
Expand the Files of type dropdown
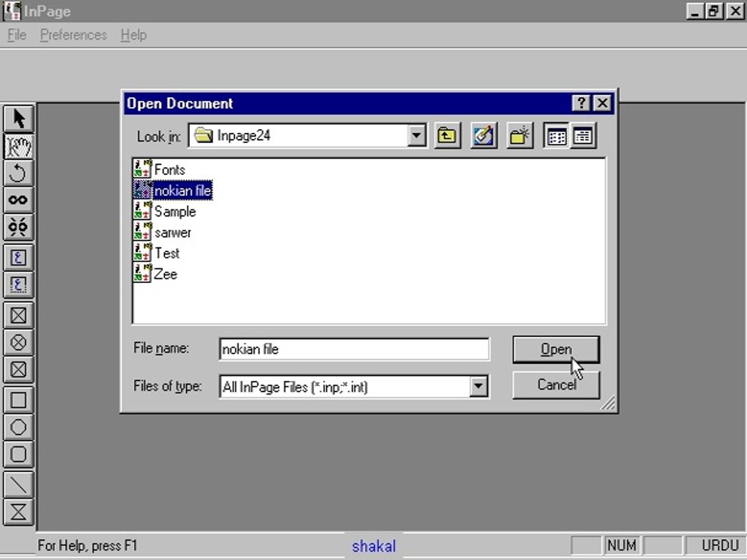click(x=479, y=387)
